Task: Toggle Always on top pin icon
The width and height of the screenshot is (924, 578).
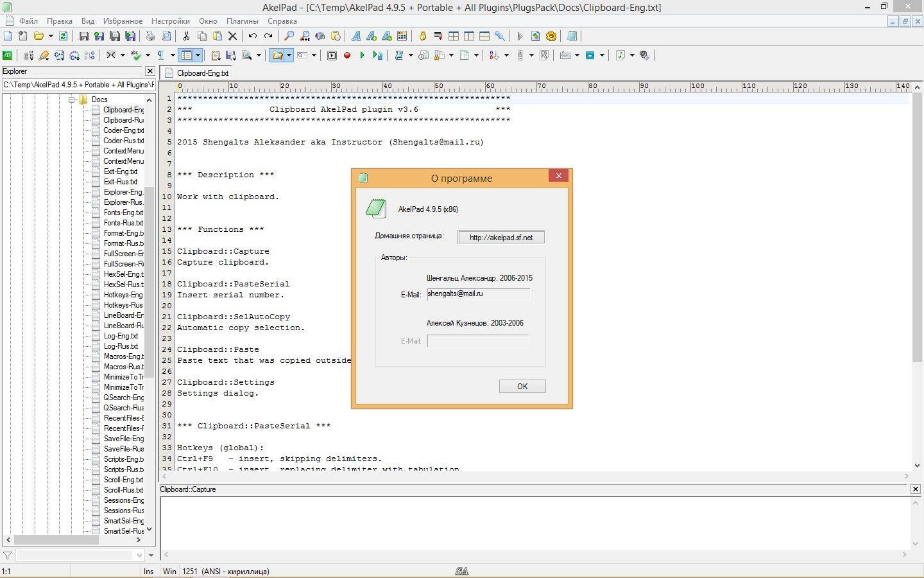Action: (500, 36)
